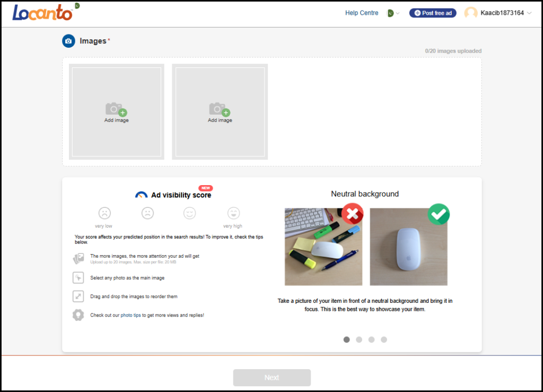543x392 pixels.
Task: Select the very high smiley on the score scale
Action: (x=233, y=213)
